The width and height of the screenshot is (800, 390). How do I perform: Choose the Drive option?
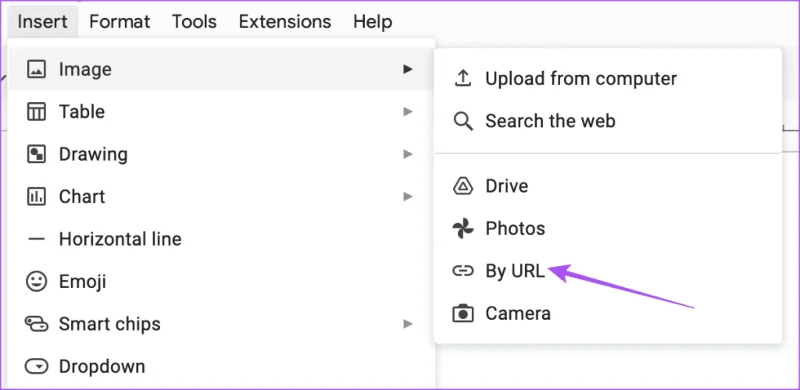(608, 186)
